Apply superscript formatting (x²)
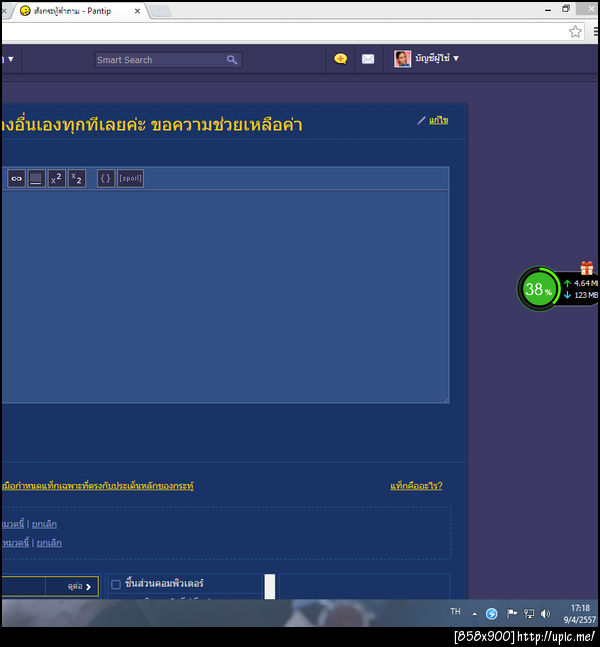This screenshot has width=600, height=647. [x=57, y=179]
